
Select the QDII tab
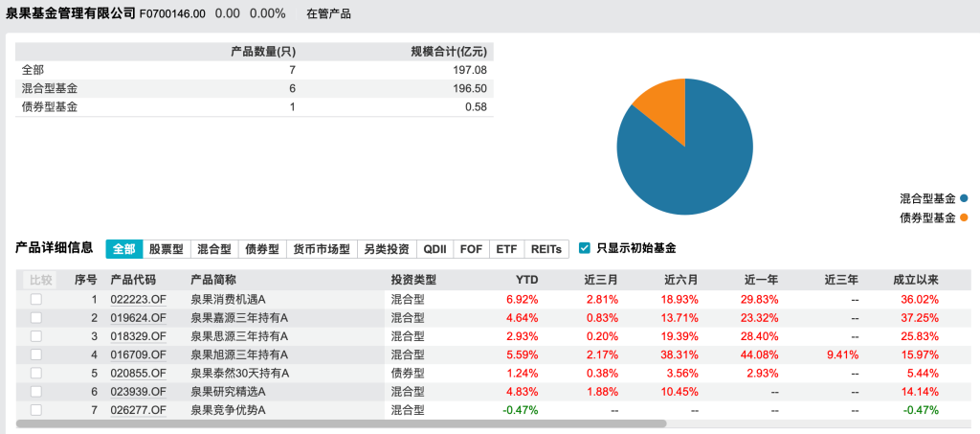coord(435,249)
